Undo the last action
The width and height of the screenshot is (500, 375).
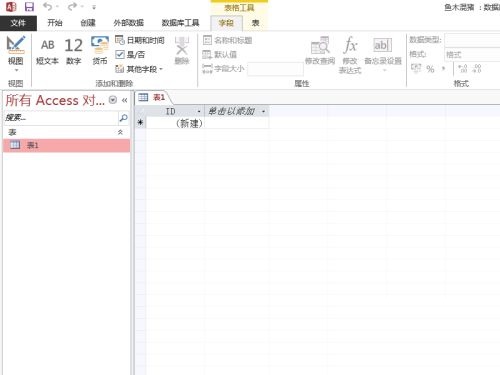[x=48, y=6]
